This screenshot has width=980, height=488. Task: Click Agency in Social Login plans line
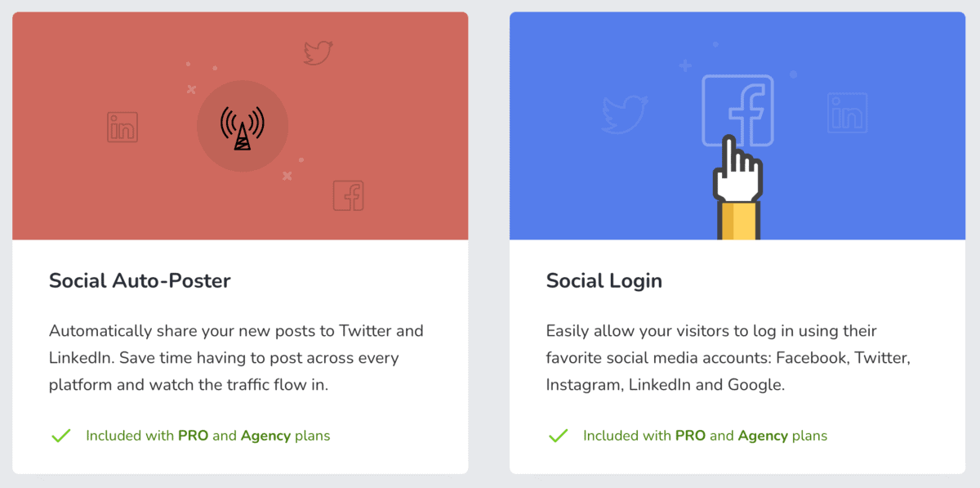pos(763,436)
